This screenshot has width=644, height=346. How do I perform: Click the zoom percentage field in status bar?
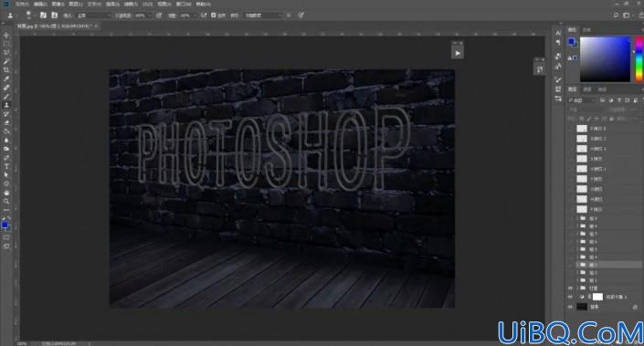point(21,343)
